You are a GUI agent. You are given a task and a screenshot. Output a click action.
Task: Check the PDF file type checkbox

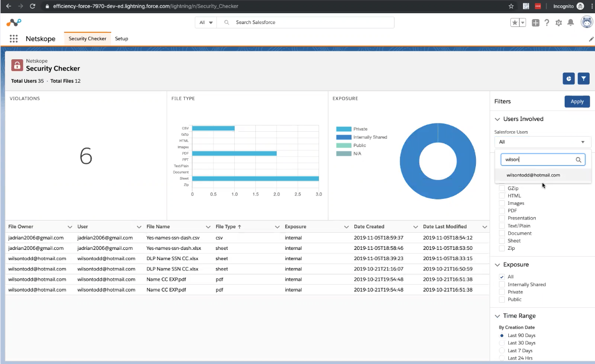point(502,211)
